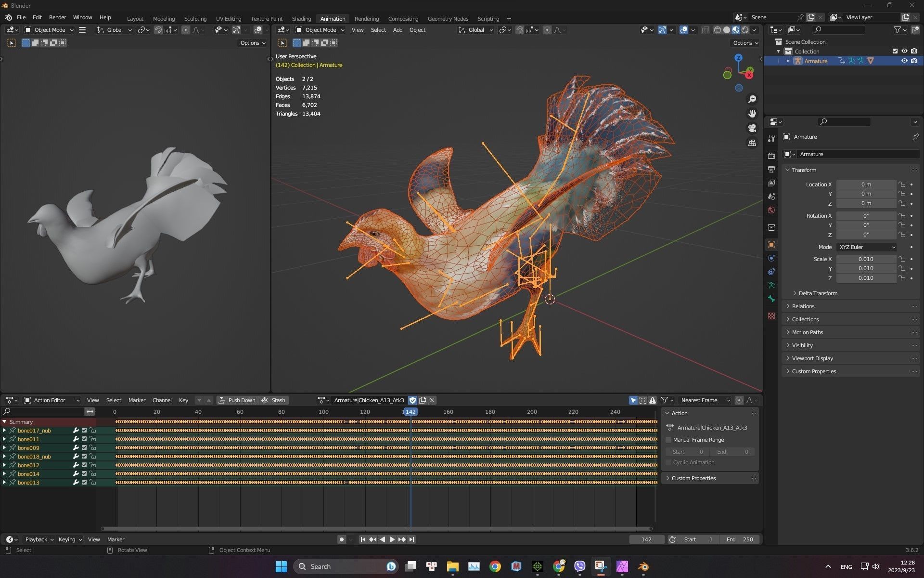Uncheck the Collection exclude checkbox

tap(895, 51)
